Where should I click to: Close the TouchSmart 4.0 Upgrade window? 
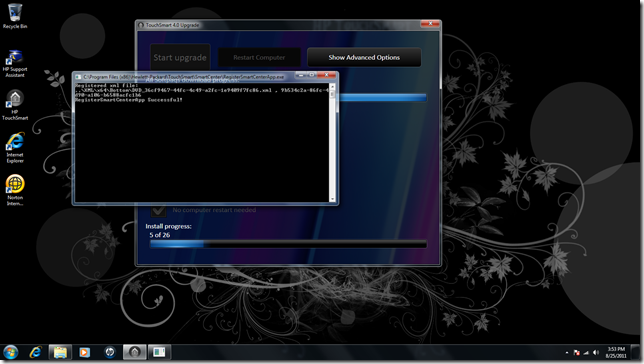pos(430,24)
